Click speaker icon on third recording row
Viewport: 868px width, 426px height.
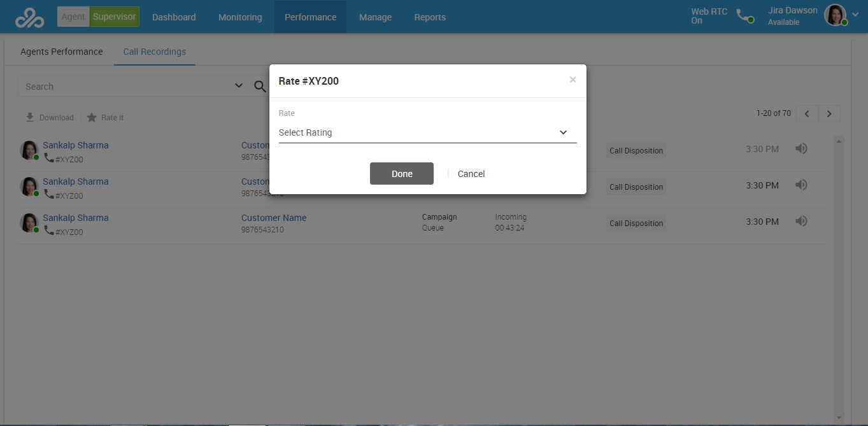tap(801, 222)
